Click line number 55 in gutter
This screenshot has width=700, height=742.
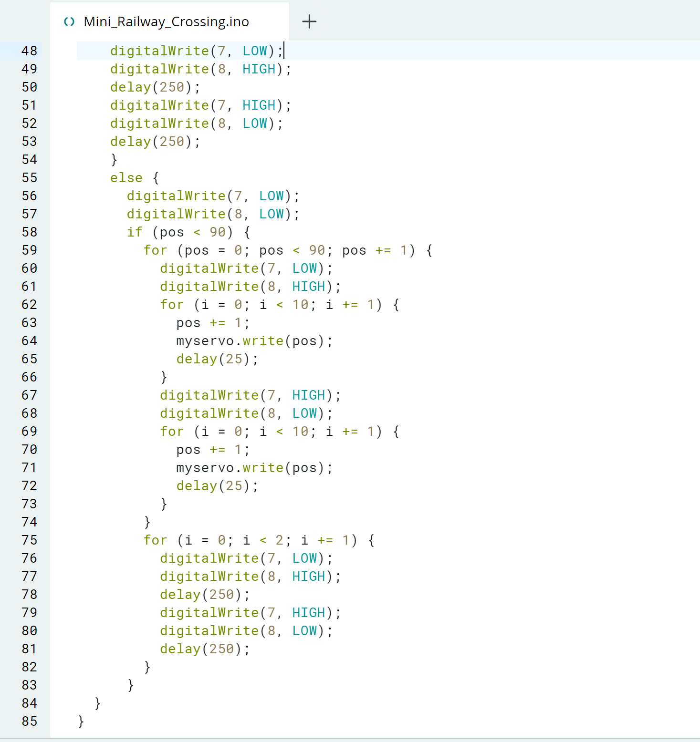click(29, 177)
